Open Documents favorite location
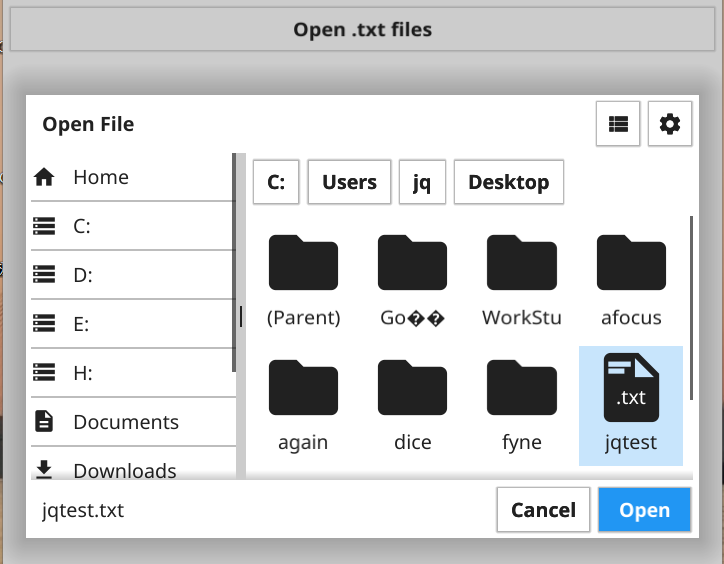The width and height of the screenshot is (724, 564). tap(125, 422)
